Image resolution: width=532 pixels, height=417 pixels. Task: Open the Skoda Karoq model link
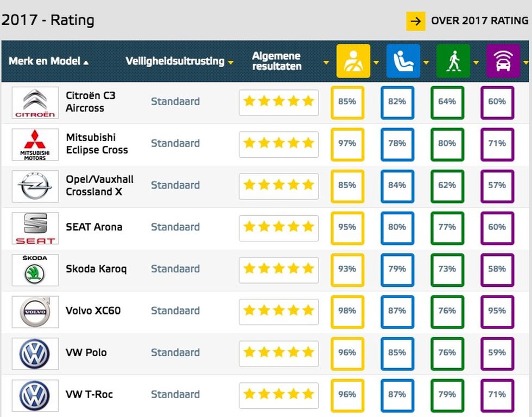click(96, 269)
